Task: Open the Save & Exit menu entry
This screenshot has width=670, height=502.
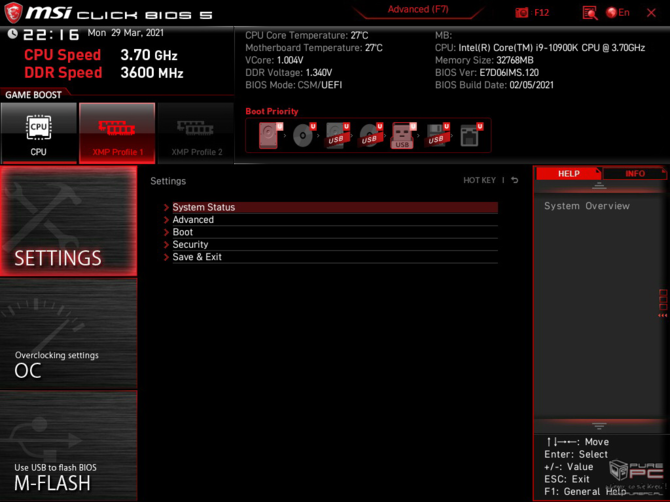Action: [335, 257]
